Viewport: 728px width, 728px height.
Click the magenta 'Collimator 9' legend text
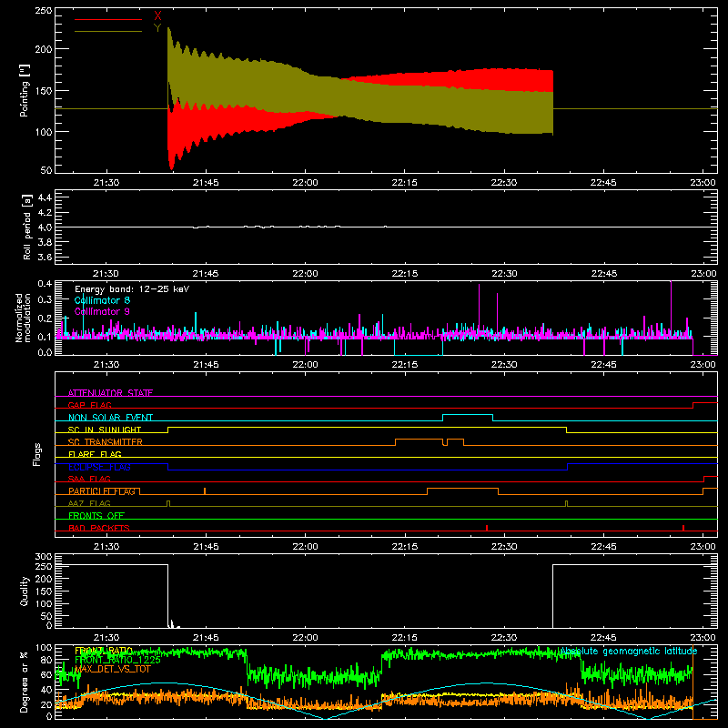102,311
